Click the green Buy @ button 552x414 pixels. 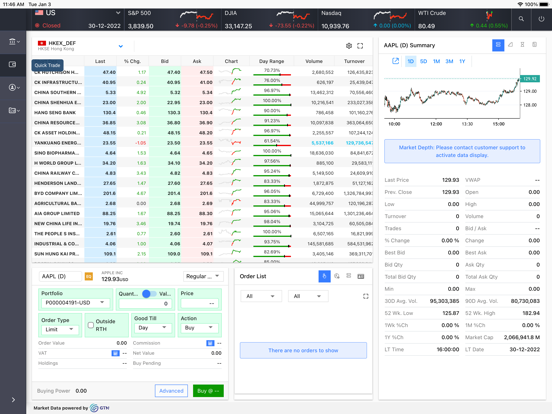click(208, 391)
